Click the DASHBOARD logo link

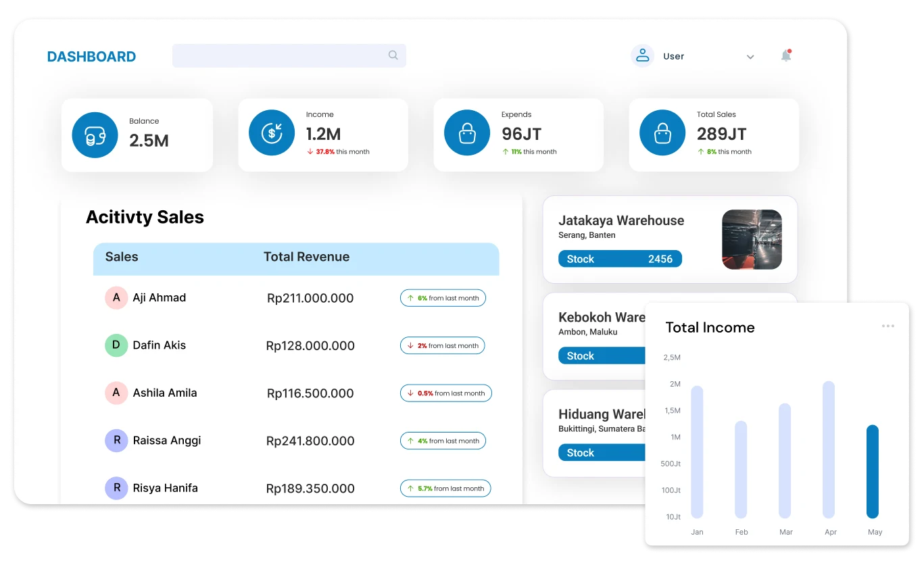[91, 57]
